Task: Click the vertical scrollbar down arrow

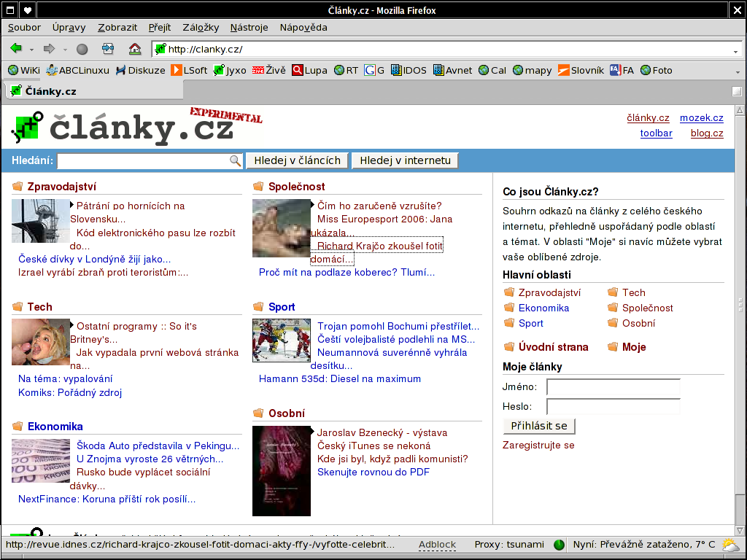Action: coord(740,531)
